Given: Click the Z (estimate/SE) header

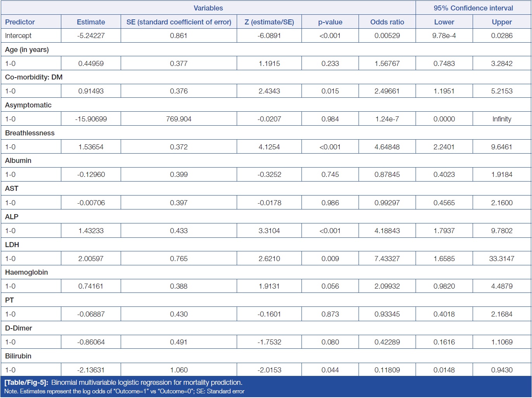Looking at the screenshot, I should click(x=269, y=22).
